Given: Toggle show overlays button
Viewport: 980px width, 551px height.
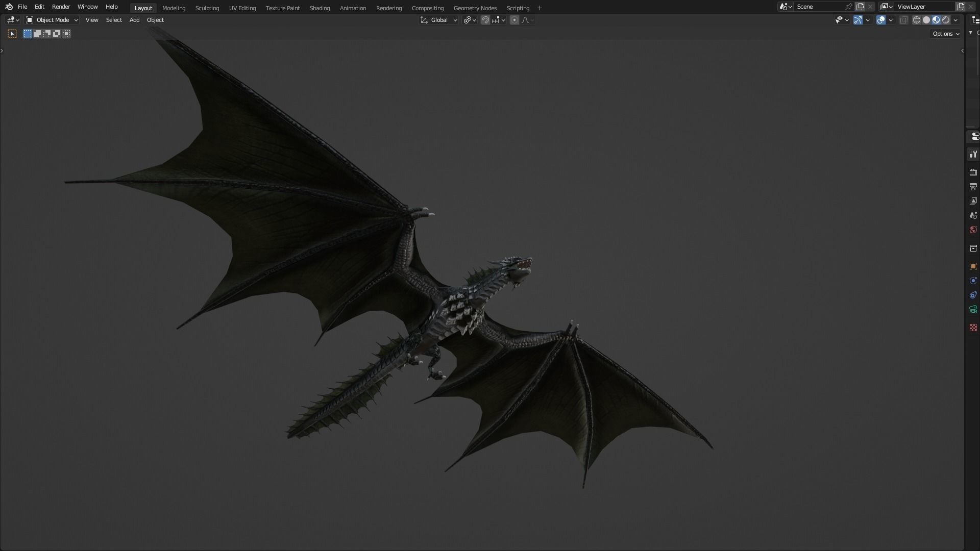Looking at the screenshot, I should (881, 20).
